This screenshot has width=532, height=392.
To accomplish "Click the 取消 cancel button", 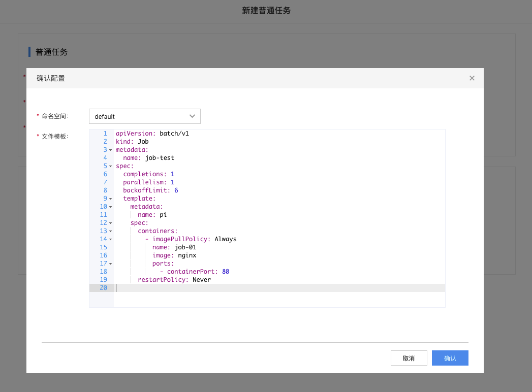I will 409,358.
